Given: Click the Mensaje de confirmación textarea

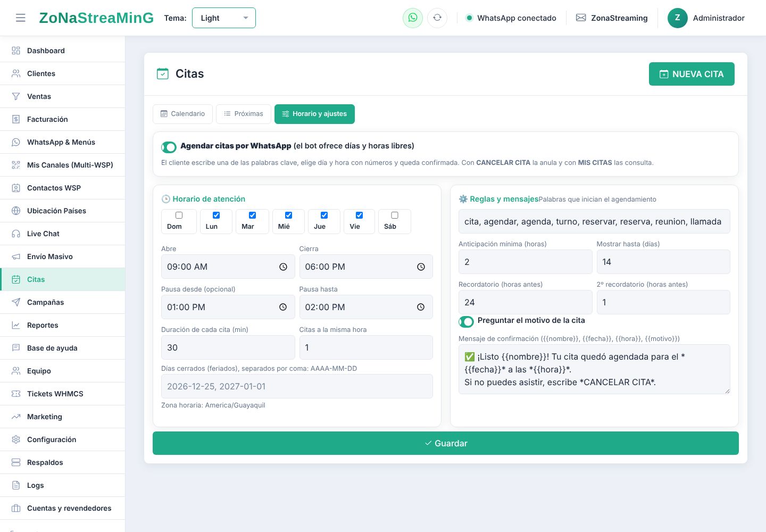Looking at the screenshot, I should pos(594,369).
